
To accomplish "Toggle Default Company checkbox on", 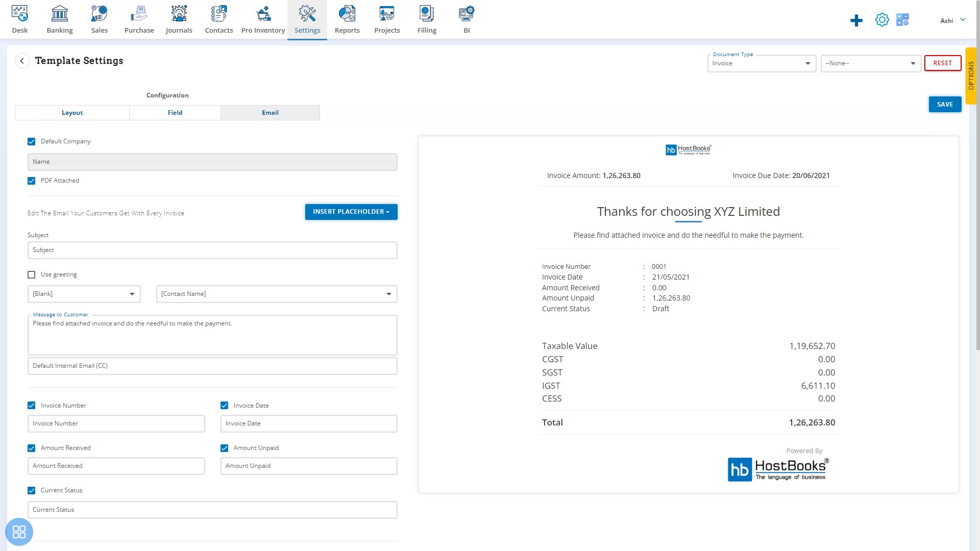I will [x=31, y=141].
